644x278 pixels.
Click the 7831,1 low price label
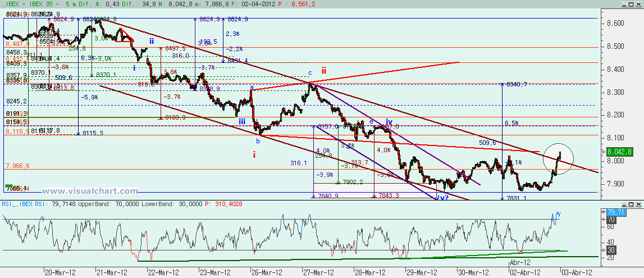click(x=517, y=198)
